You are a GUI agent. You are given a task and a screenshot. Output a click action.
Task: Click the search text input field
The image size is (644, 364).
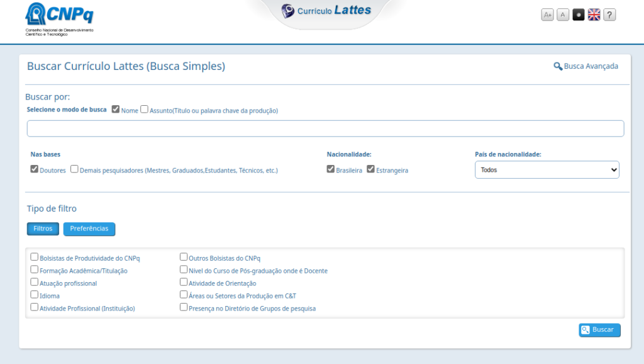tap(325, 128)
